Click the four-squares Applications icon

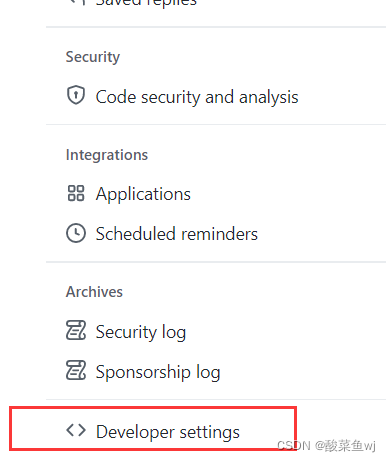pyautogui.click(x=76, y=193)
